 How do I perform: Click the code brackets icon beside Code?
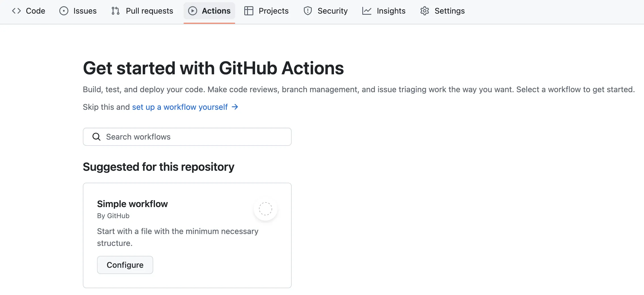[x=17, y=11]
